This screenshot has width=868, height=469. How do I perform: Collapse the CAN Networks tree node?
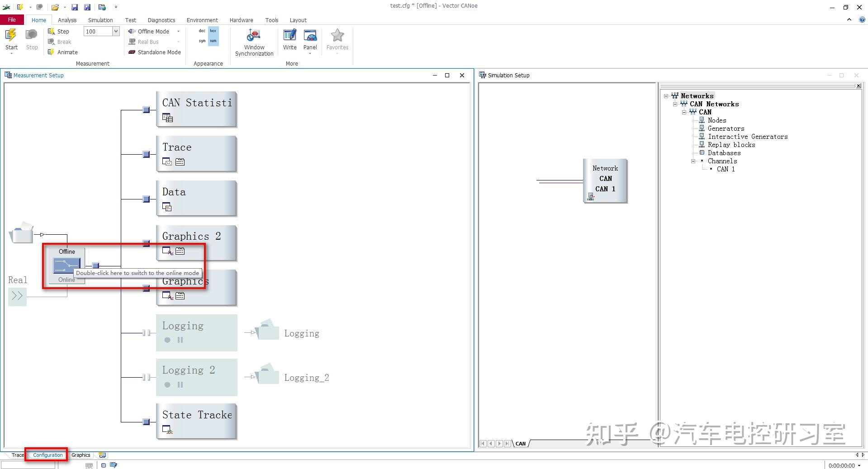coord(675,104)
